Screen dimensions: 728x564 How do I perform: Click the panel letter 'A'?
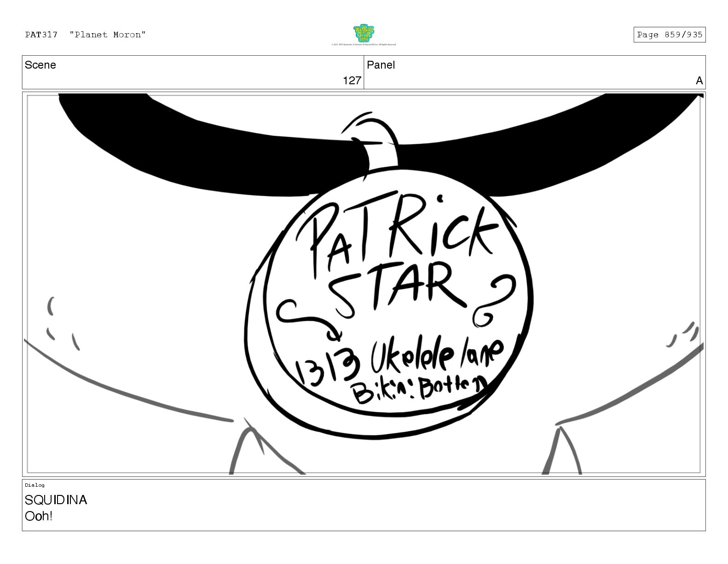click(699, 81)
